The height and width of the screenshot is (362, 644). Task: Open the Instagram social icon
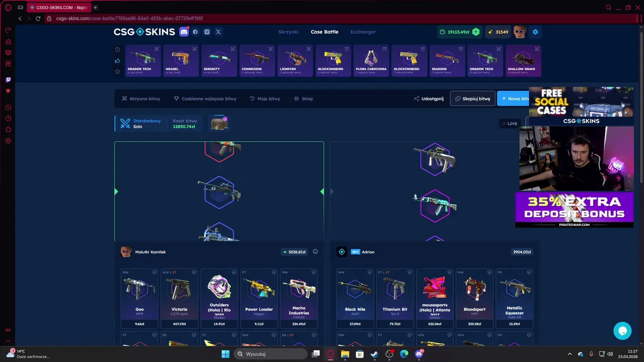[x=207, y=32]
